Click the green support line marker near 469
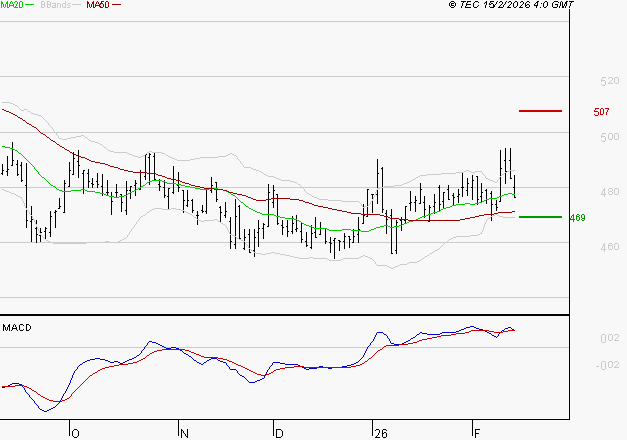The image size is (627, 440). pyautogui.click(x=540, y=217)
